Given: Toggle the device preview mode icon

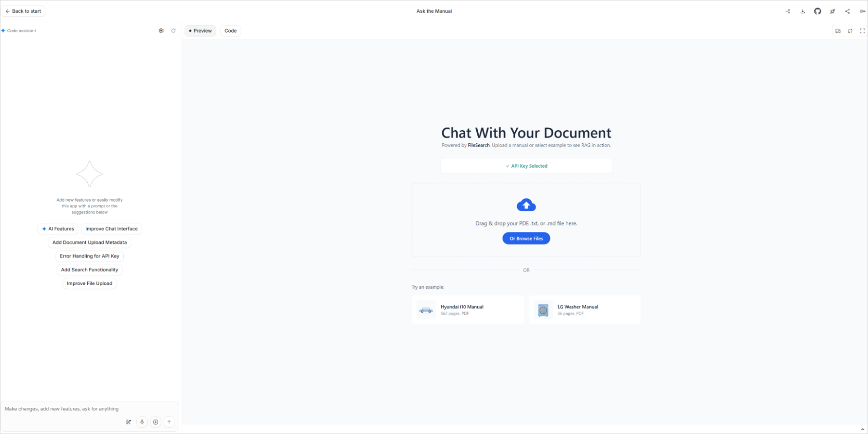Looking at the screenshot, I should pyautogui.click(x=838, y=31).
